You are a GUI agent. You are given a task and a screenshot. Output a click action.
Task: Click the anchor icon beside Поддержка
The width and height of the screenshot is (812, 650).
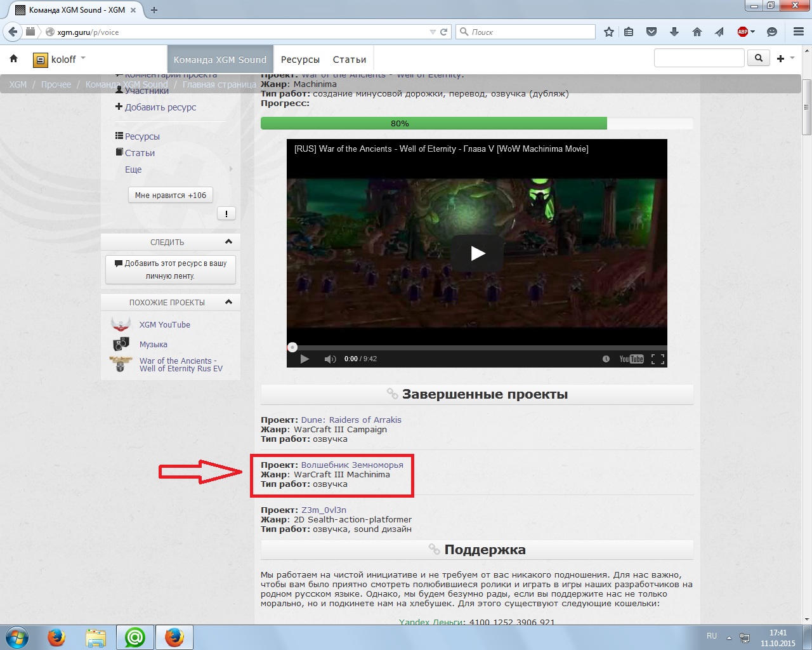tap(435, 549)
